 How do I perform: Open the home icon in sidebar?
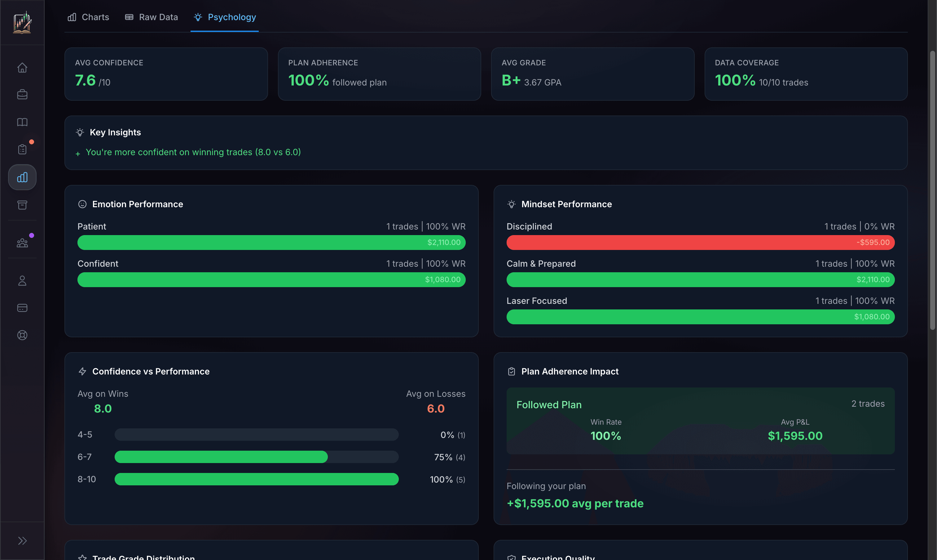[22, 68]
